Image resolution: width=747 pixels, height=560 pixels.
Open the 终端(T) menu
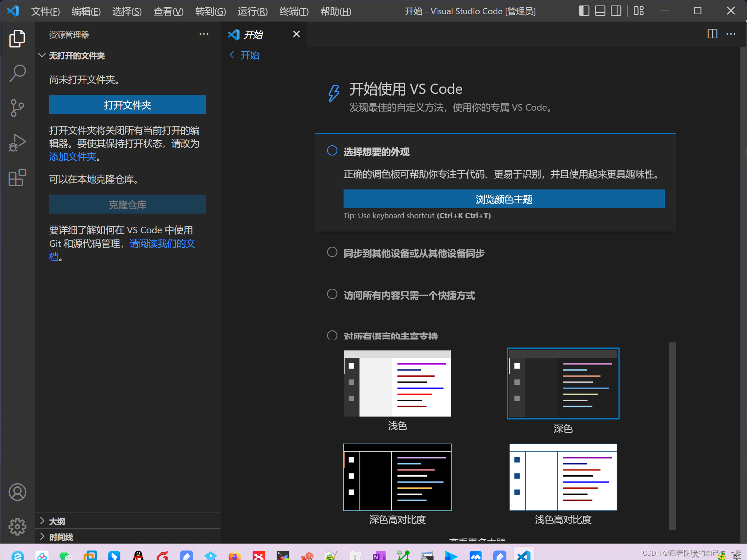pyautogui.click(x=294, y=11)
